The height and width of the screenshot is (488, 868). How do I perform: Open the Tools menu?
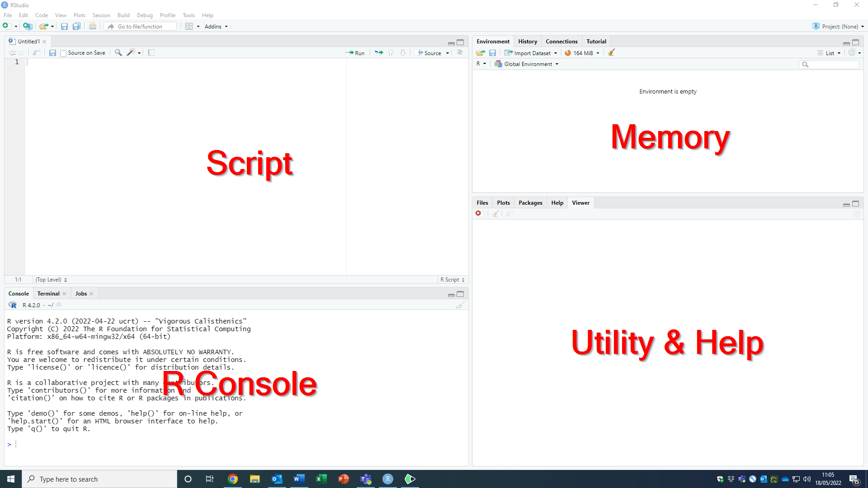coord(189,15)
